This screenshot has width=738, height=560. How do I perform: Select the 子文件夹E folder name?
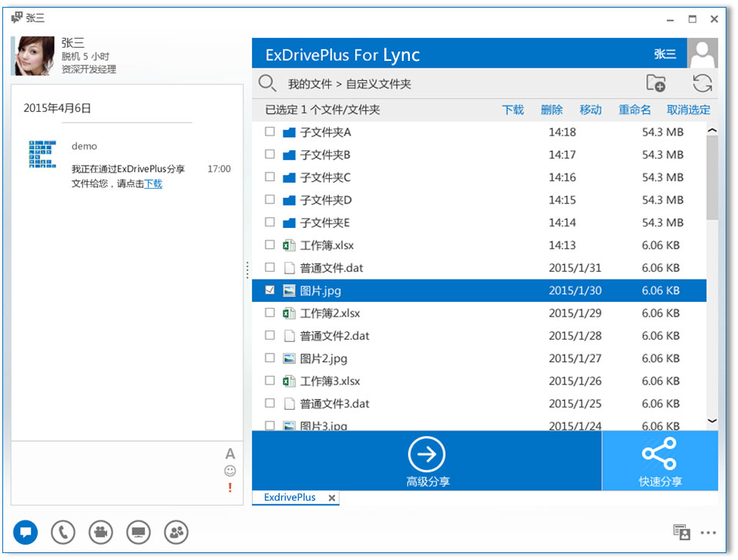pyautogui.click(x=325, y=223)
